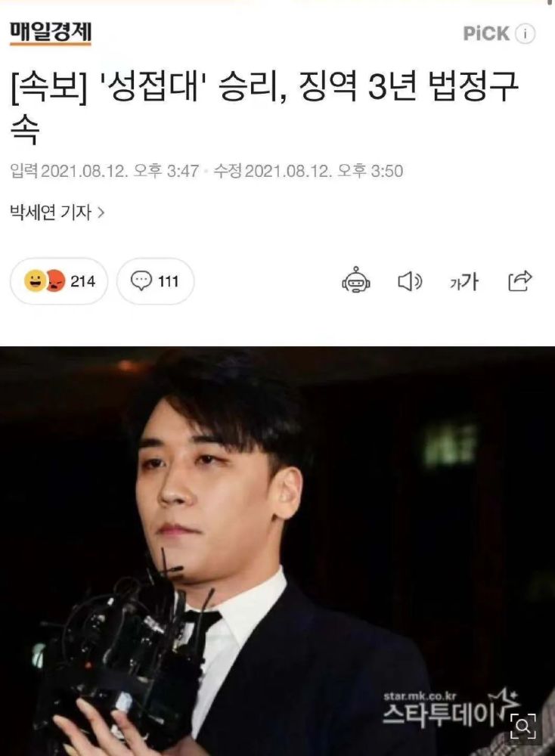Share the article using share icon
555x756 pixels.
(x=519, y=280)
